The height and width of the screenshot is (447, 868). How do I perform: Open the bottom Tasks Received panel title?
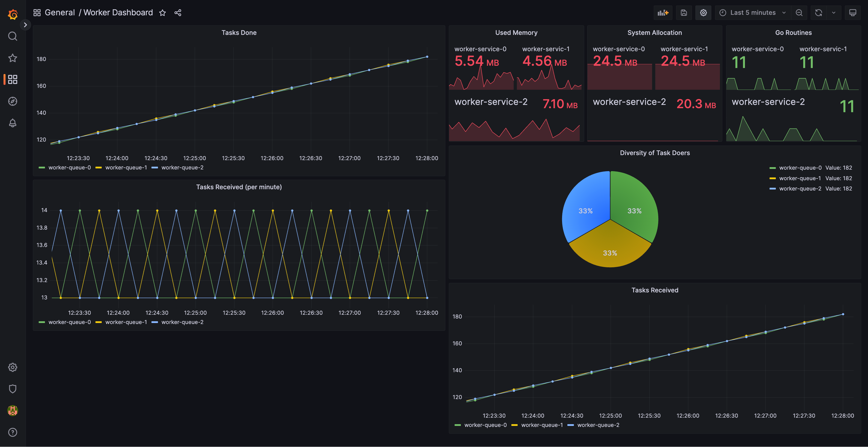[655, 290]
